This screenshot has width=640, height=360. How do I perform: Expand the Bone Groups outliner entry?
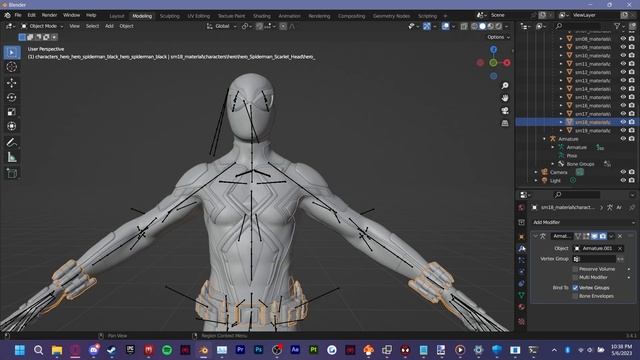coord(553,164)
